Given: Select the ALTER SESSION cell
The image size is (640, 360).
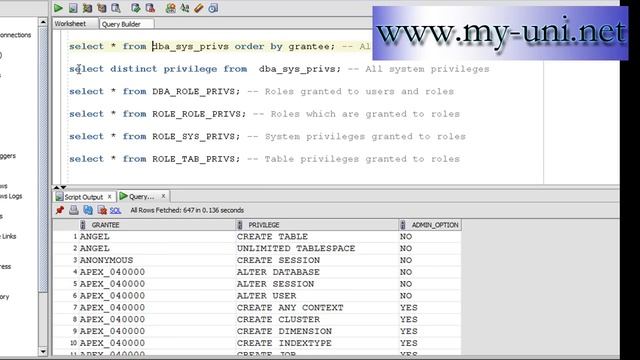Looking at the screenshot, I should pos(317,284).
